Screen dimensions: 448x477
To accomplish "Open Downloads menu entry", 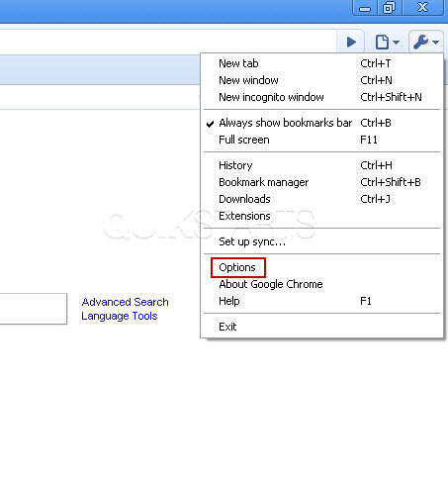I will (321, 199).
